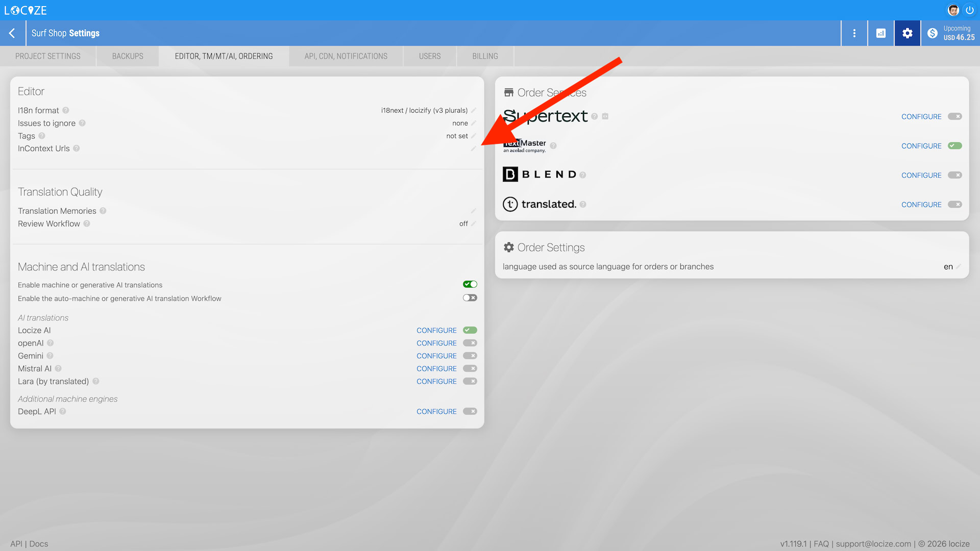The width and height of the screenshot is (980, 551).
Task: Click the help icon beside DeepL API
Action: pyautogui.click(x=63, y=412)
